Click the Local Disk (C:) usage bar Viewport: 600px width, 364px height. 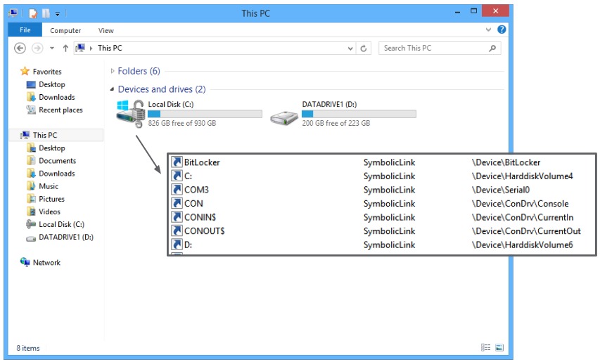(205, 114)
